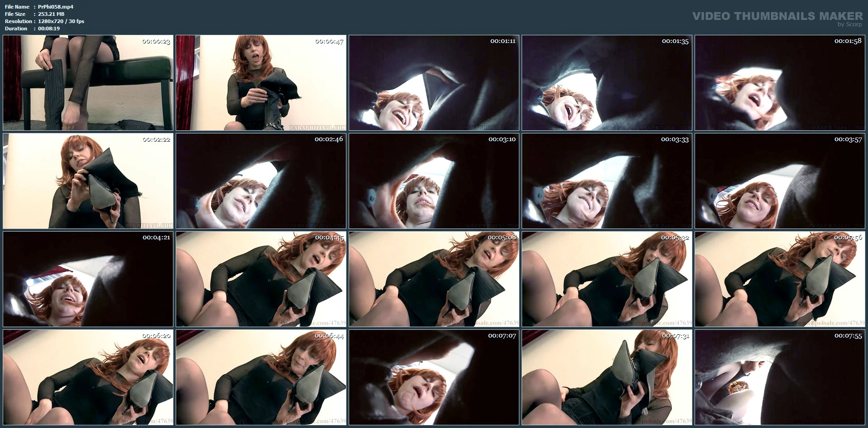
Task: Select the thumbnail stamped 00:01:11
Action: point(434,83)
